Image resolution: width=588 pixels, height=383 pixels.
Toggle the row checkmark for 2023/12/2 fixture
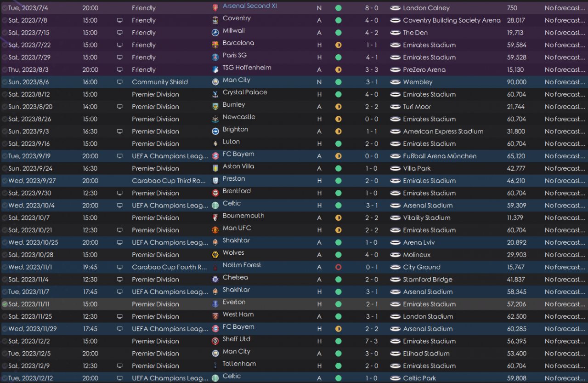tap(5, 341)
